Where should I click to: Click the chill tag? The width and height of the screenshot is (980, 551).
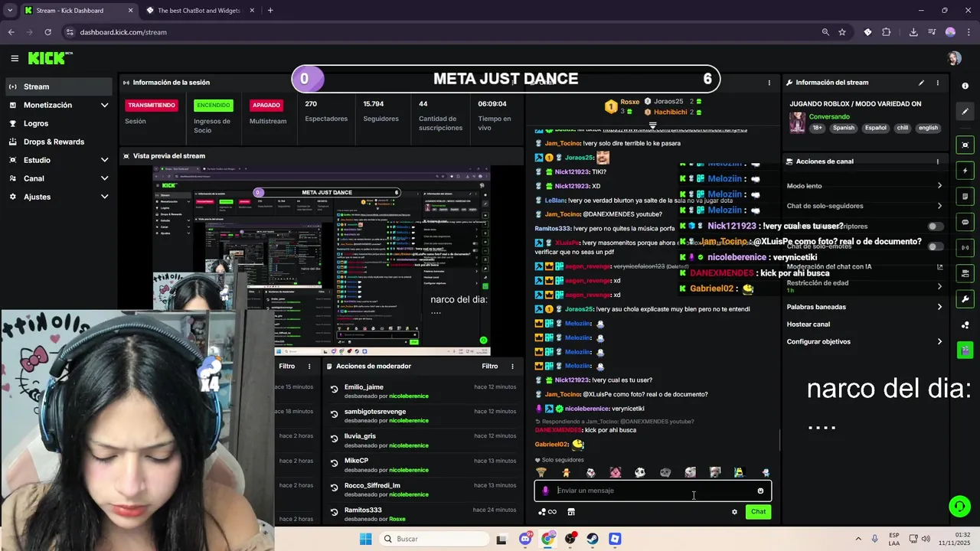[x=902, y=128]
